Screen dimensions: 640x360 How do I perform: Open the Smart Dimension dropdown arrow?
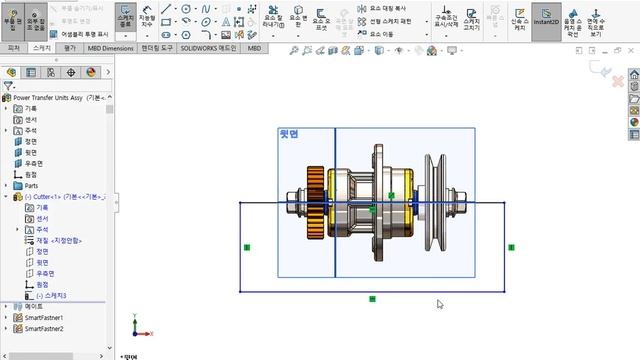pyautogui.click(x=147, y=36)
